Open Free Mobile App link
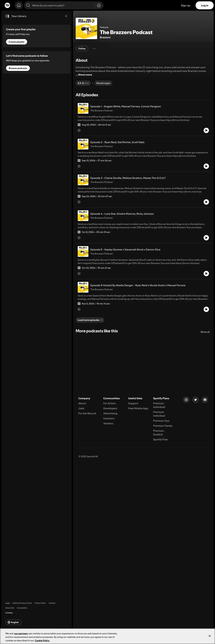This screenshot has height=644, width=215. point(138,408)
